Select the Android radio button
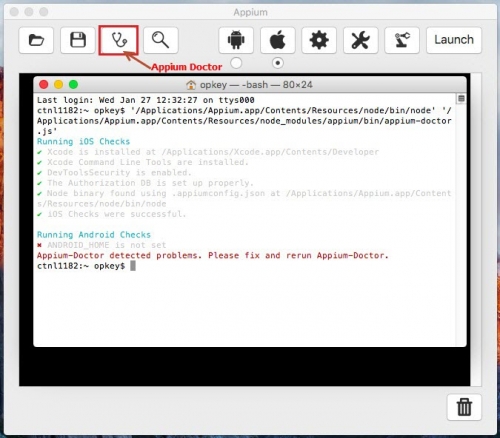The image size is (500, 438). [x=236, y=63]
